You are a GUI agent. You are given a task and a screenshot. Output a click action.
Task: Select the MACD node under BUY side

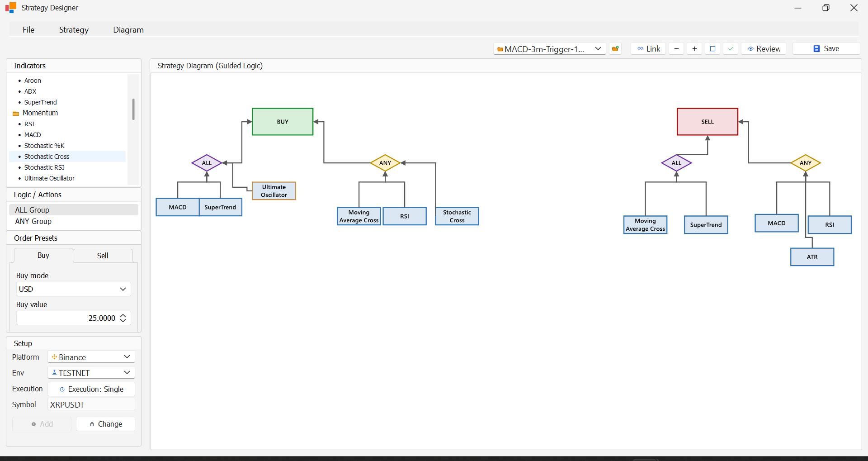point(178,207)
